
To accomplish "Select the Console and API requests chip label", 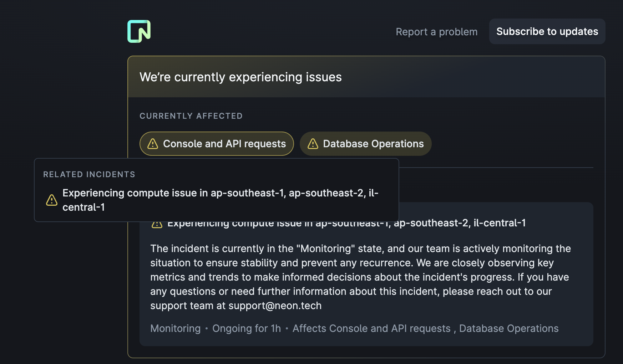I will click(224, 144).
